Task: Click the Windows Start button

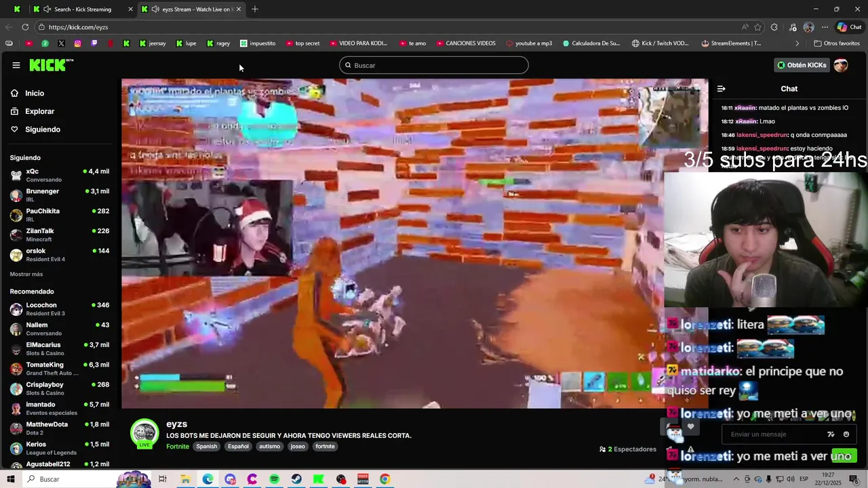Action: pyautogui.click(x=11, y=479)
